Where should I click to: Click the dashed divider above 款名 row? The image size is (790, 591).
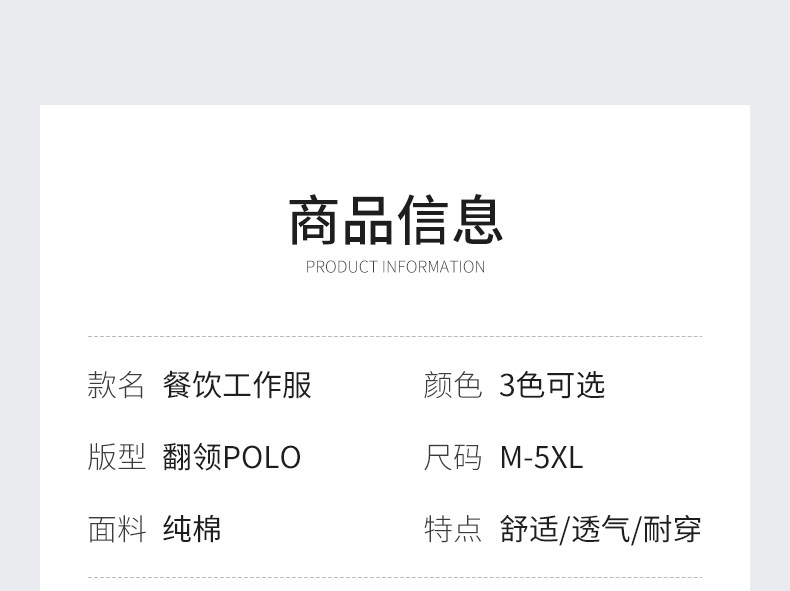pos(395,337)
